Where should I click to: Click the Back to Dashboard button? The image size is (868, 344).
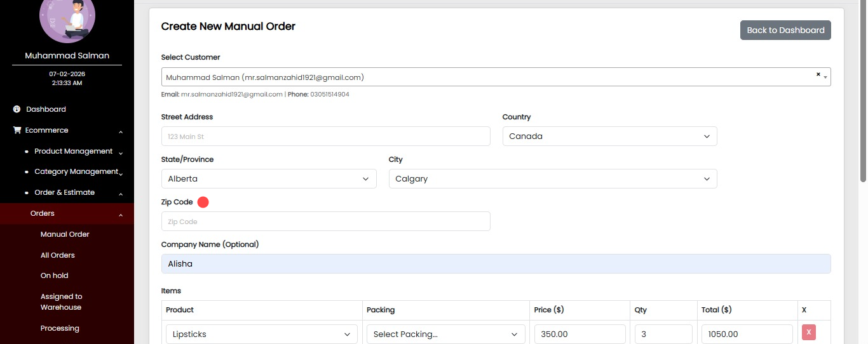click(x=785, y=30)
